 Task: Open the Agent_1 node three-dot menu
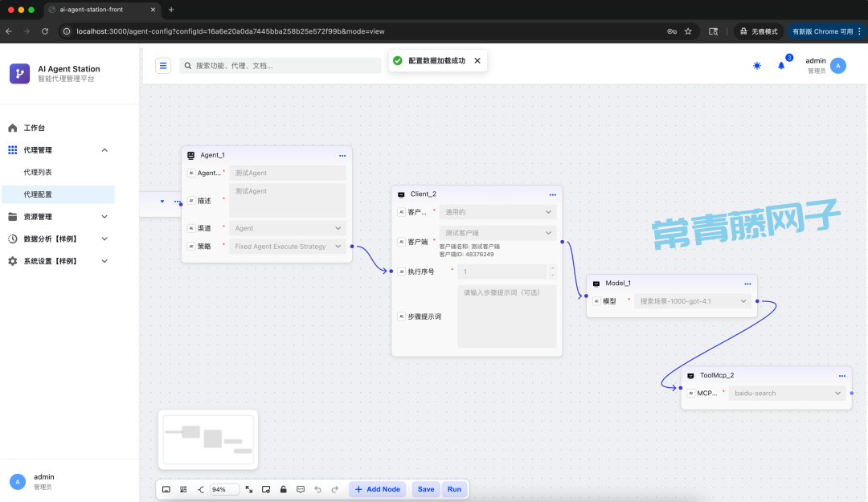click(342, 155)
